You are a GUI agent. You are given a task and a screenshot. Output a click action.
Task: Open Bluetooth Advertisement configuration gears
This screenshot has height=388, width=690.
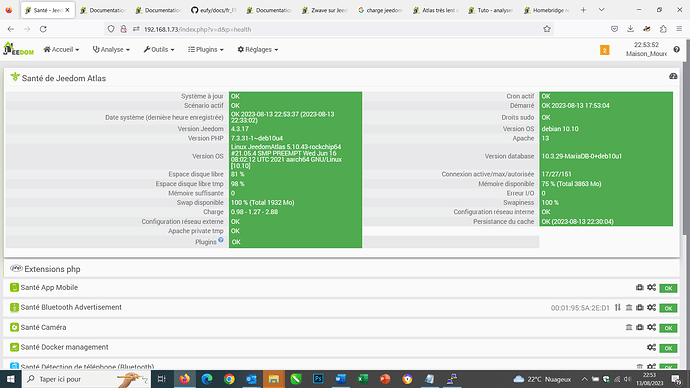pos(652,307)
